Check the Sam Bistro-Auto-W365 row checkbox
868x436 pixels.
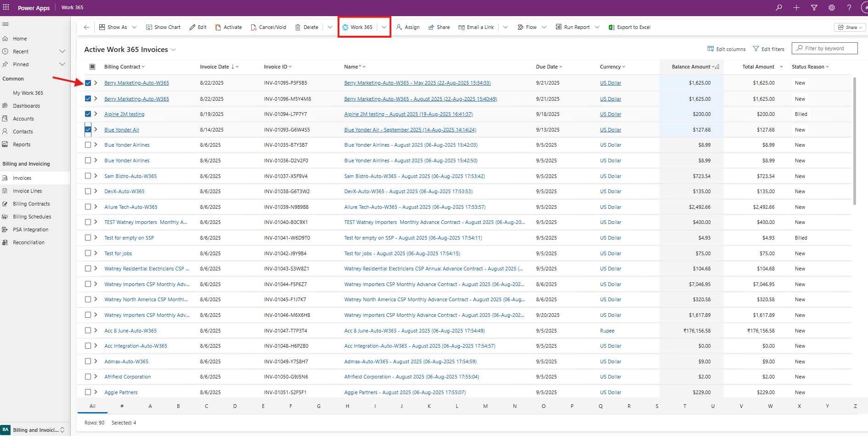88,176
